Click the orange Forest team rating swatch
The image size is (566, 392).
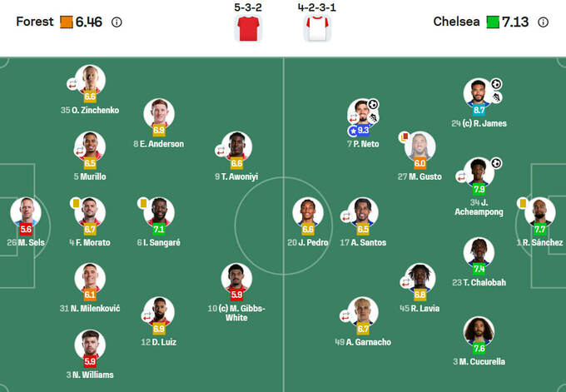click(x=65, y=22)
